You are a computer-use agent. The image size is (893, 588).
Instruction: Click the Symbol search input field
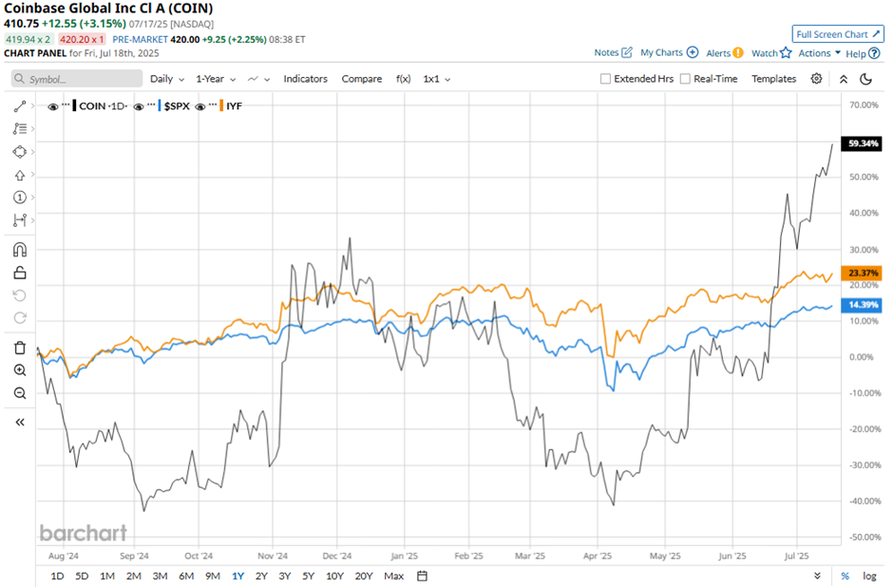pos(77,79)
